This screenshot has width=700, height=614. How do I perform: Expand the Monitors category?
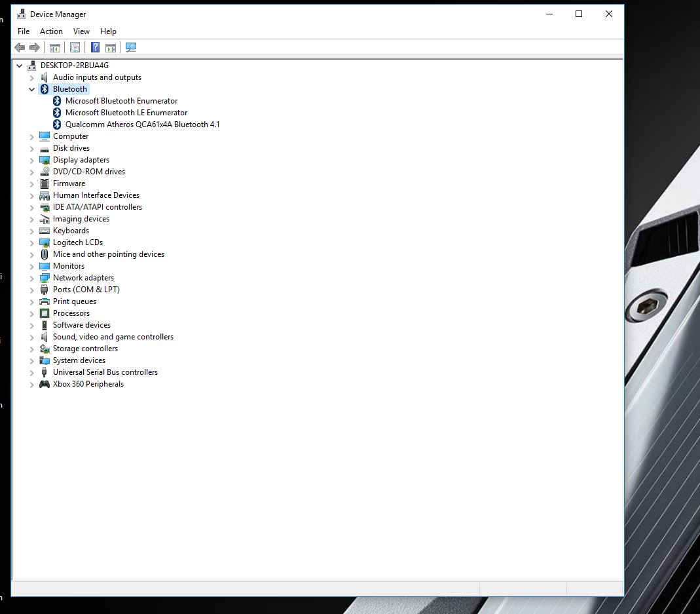click(x=31, y=266)
